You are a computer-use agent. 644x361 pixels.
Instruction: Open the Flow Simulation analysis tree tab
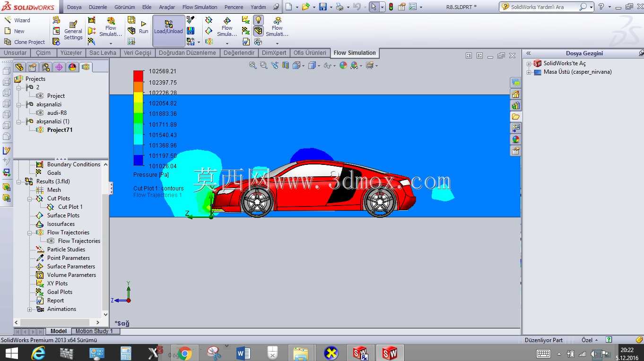pyautogui.click(x=86, y=67)
